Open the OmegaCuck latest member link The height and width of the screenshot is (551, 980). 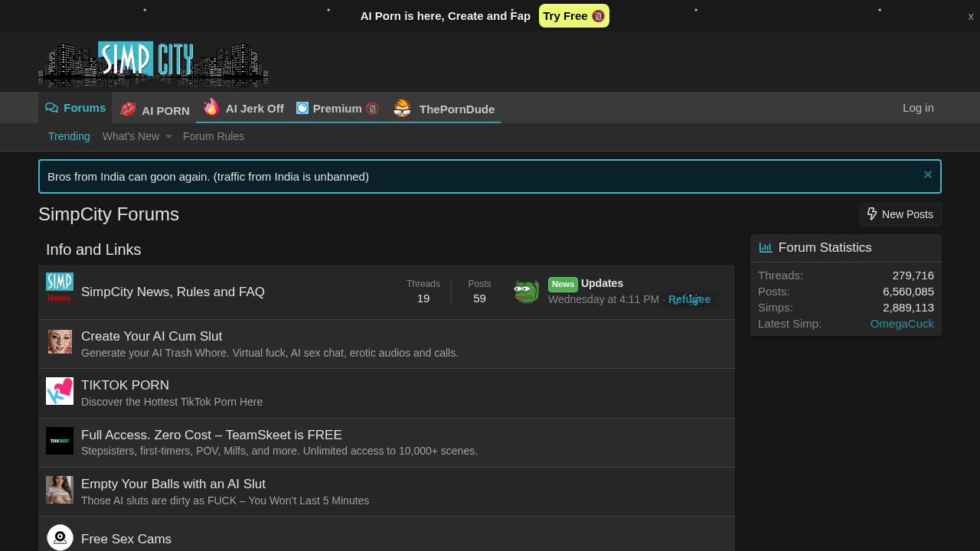[x=902, y=323]
